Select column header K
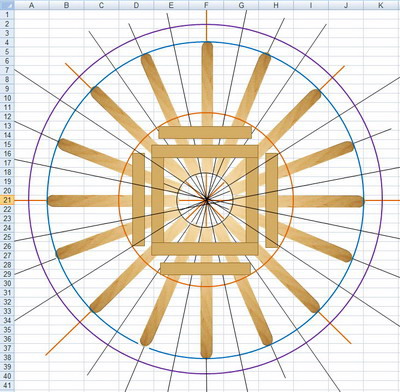The height and width of the screenshot is (392, 400). point(381,5)
